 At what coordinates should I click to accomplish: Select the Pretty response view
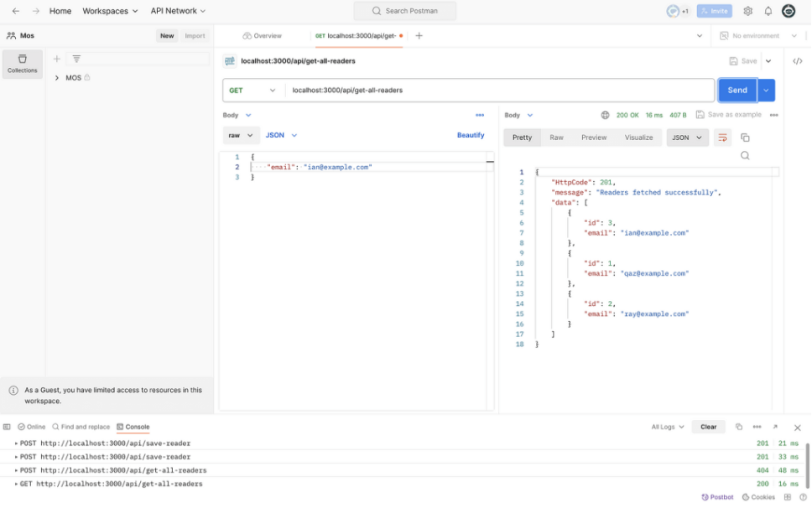point(522,137)
